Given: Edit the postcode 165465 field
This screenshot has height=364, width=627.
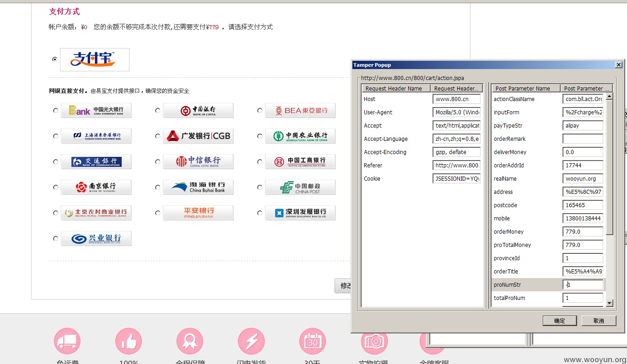Looking at the screenshot, I should tap(583, 205).
